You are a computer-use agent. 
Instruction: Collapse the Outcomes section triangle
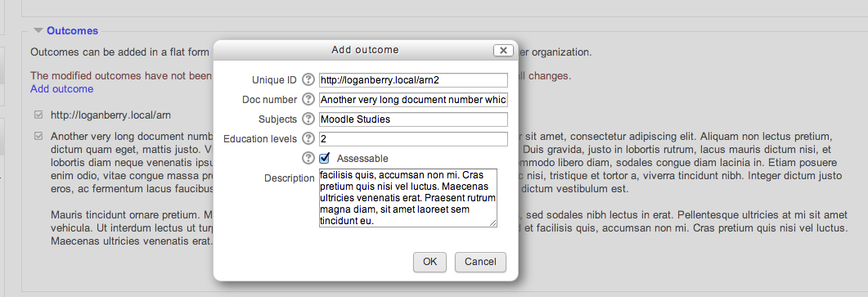(x=38, y=30)
